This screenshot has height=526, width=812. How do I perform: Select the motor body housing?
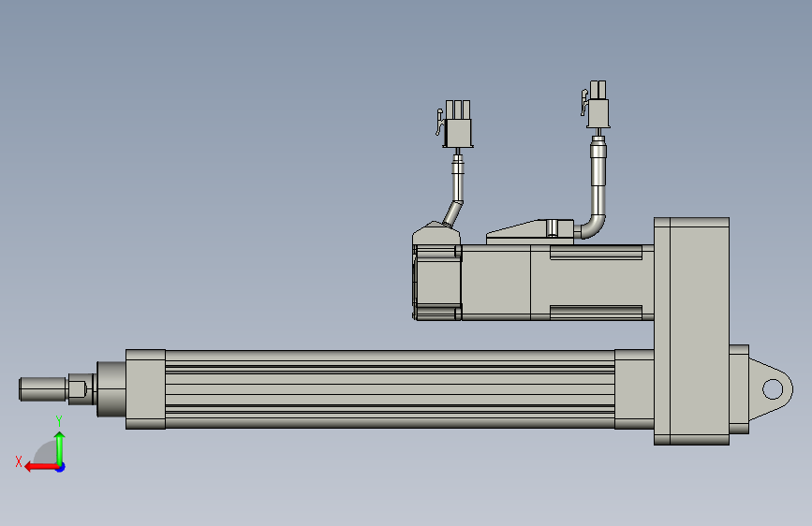click(556, 282)
